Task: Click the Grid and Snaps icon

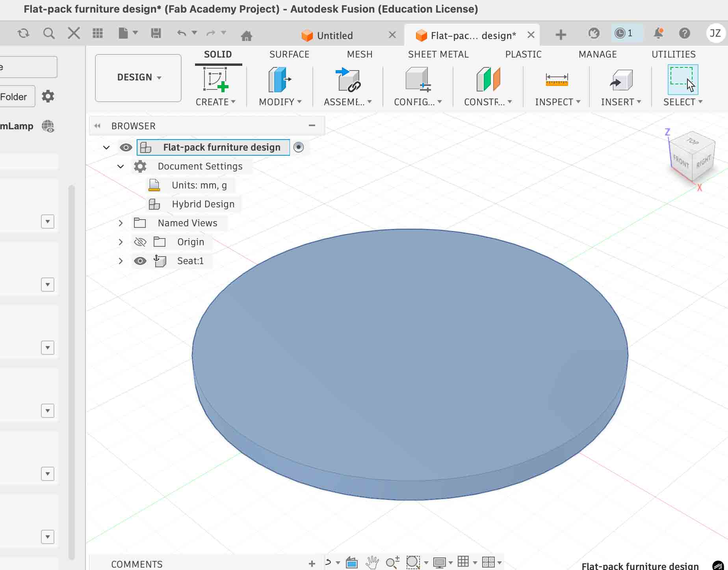Action: 463,562
